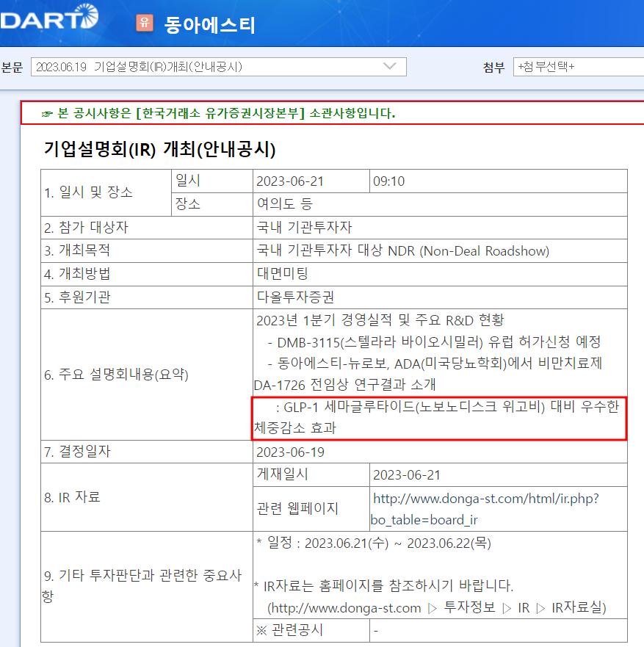Click the 첨부 attachment label
Image resolution: width=644 pixels, height=647 pixels.
click(x=493, y=66)
